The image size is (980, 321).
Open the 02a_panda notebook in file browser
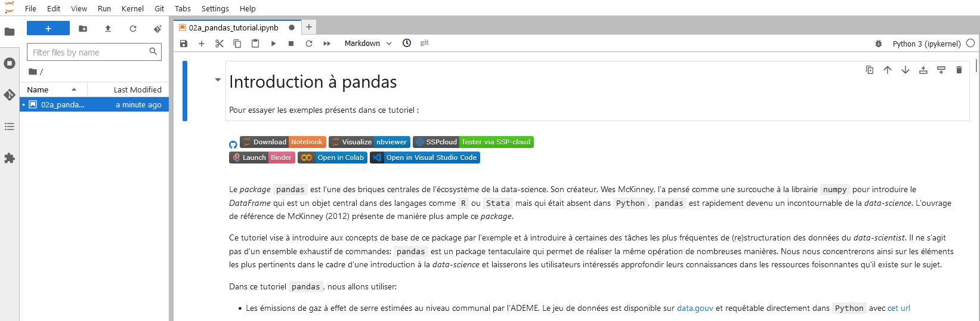(62, 104)
